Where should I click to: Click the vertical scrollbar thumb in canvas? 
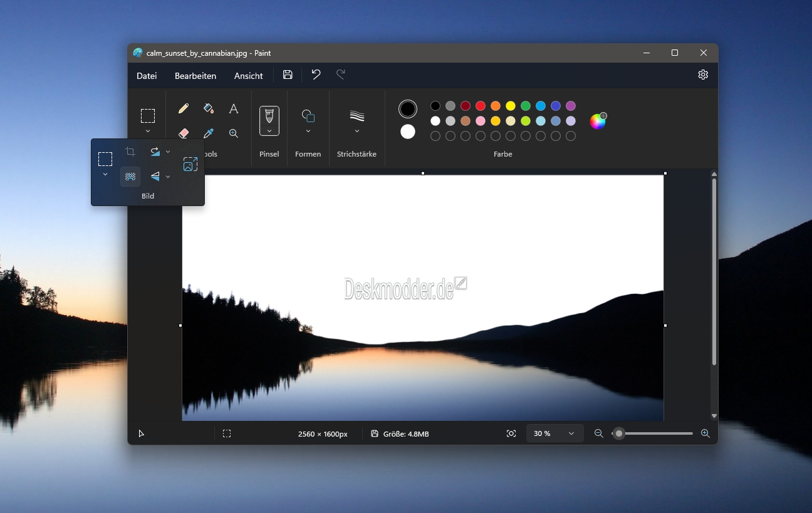point(714,272)
